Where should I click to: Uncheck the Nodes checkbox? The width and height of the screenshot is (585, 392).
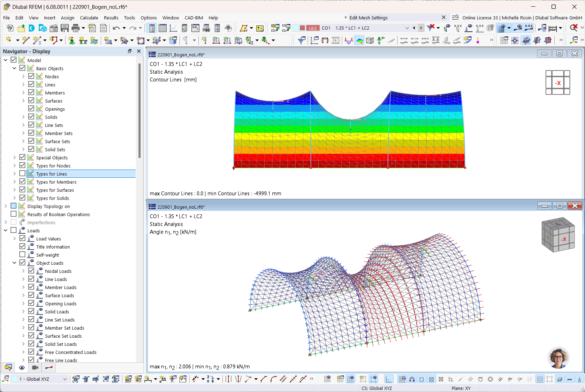31,76
